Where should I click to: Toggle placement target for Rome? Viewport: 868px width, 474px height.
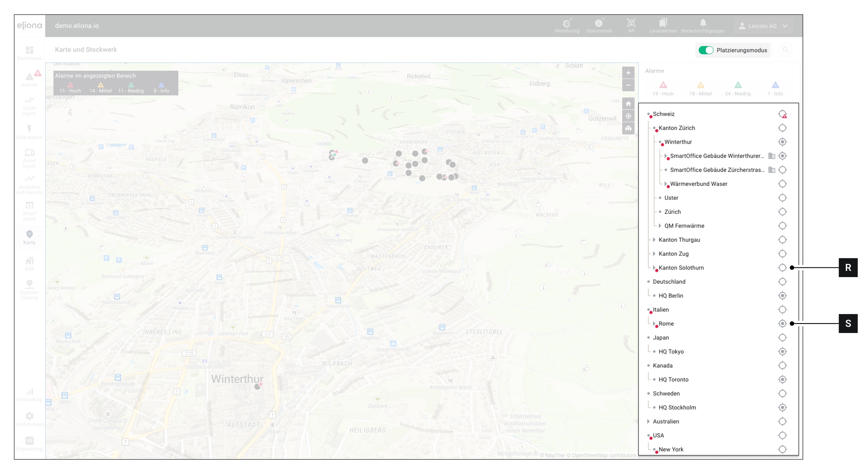pos(782,324)
